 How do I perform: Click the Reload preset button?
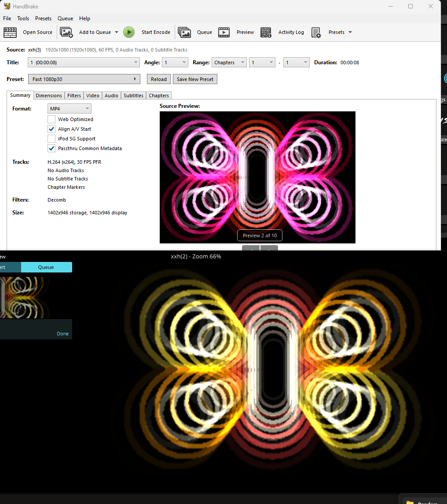[x=159, y=79]
